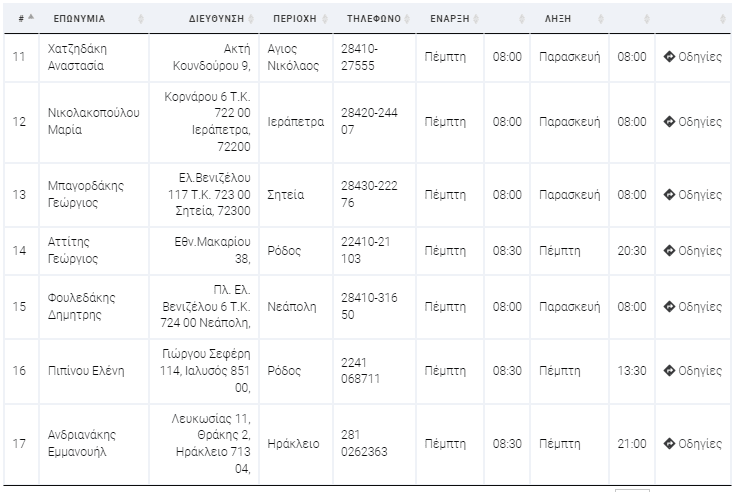Viewport: 737px width, 492px height.
Task: Click sort arrows above directions column
Action: tap(722, 18)
